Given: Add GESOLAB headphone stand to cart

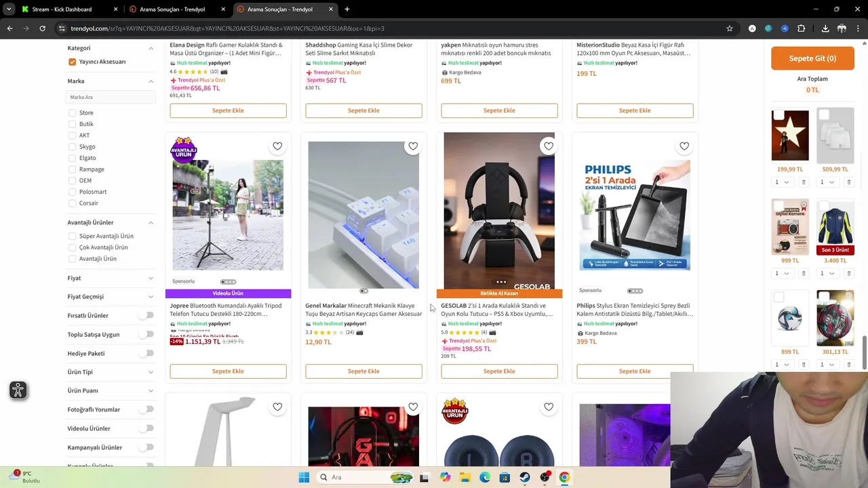Looking at the screenshot, I should [x=499, y=371].
